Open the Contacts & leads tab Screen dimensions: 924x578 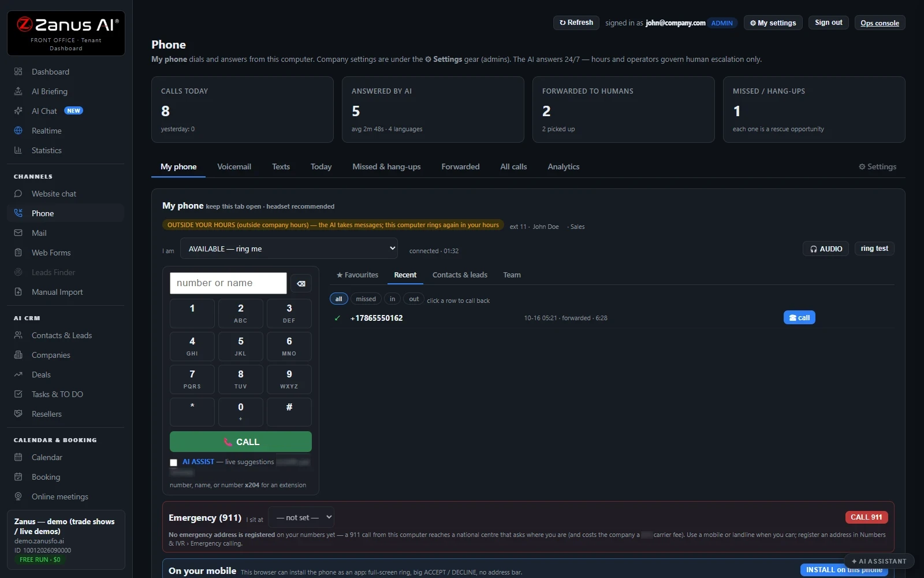pos(460,275)
